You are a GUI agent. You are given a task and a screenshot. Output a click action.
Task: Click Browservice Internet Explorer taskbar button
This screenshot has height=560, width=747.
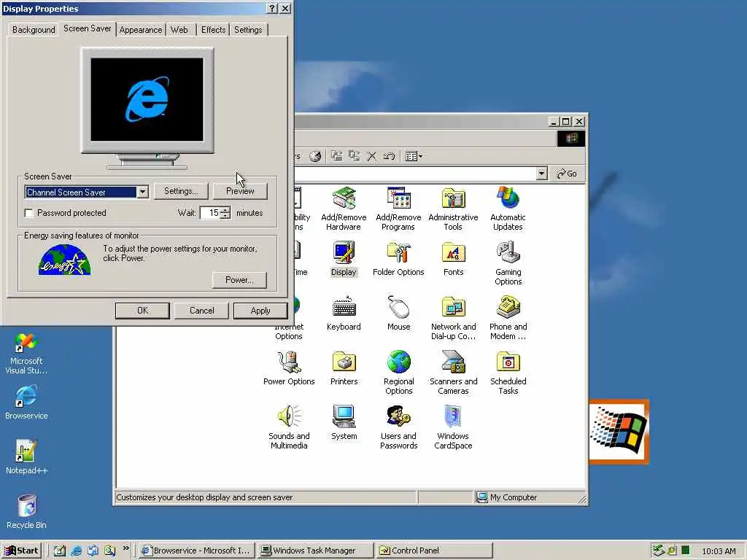[x=197, y=551]
